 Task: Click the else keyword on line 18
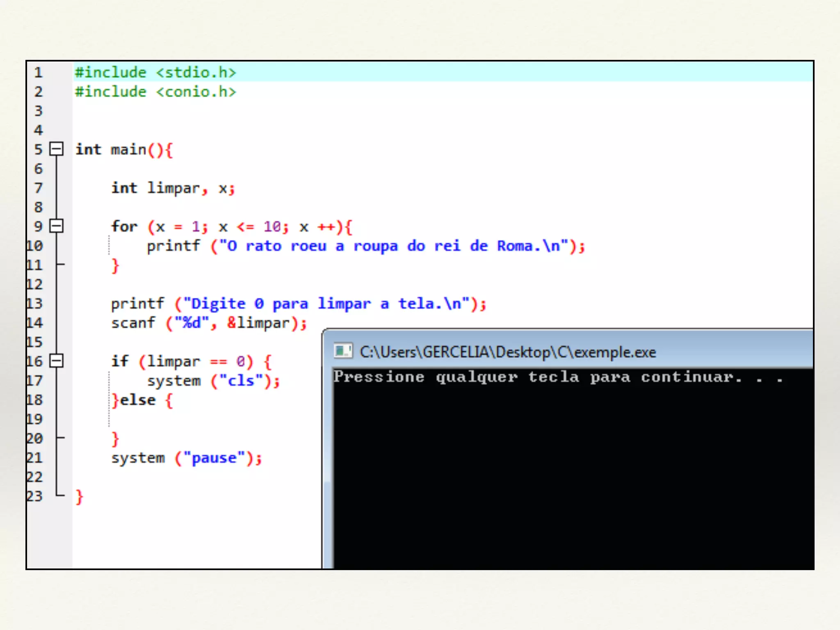138,400
